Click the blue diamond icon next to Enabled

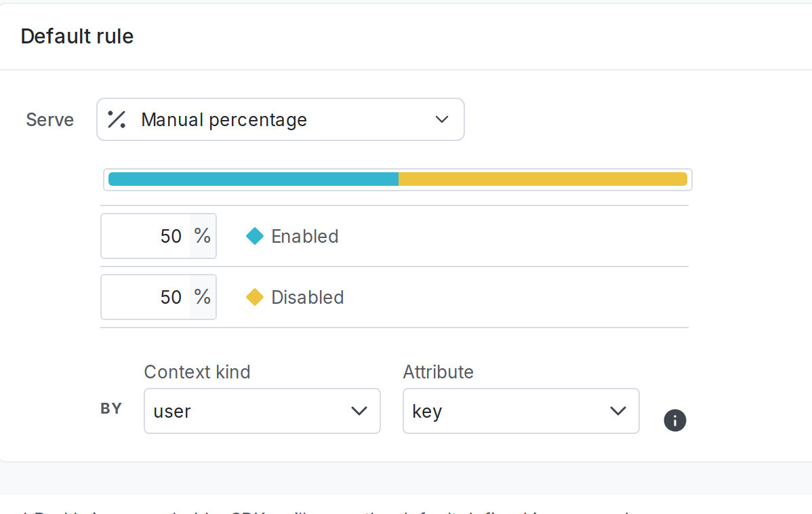pyautogui.click(x=255, y=236)
